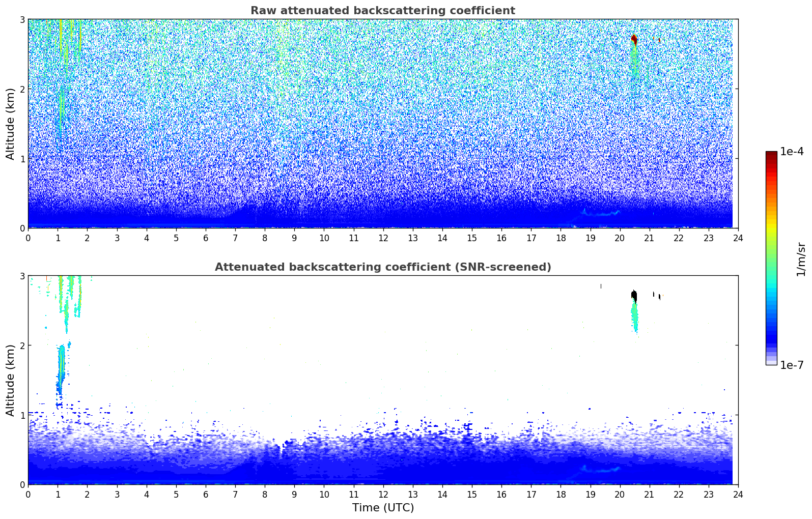The image size is (812, 519).
Task: Click the 'Attenuated backscattering coefficient (SNR-screened)' title
Action: point(383,267)
